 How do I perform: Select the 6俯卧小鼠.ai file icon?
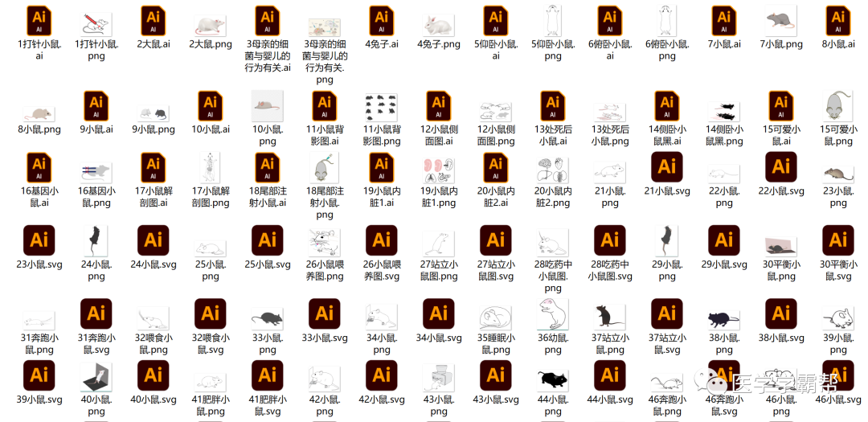click(x=609, y=22)
